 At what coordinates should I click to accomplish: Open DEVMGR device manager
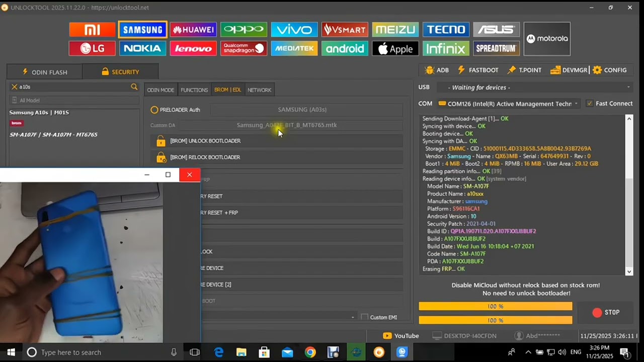[569, 70]
